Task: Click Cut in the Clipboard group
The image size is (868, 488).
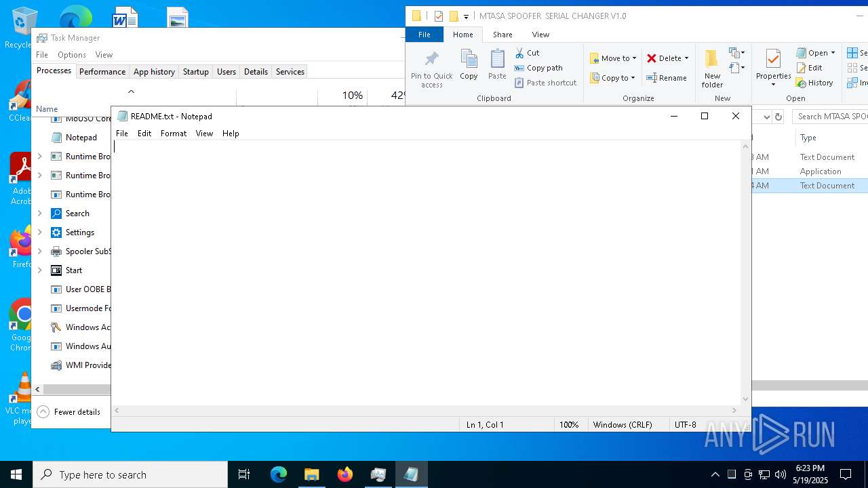Action: [x=527, y=53]
